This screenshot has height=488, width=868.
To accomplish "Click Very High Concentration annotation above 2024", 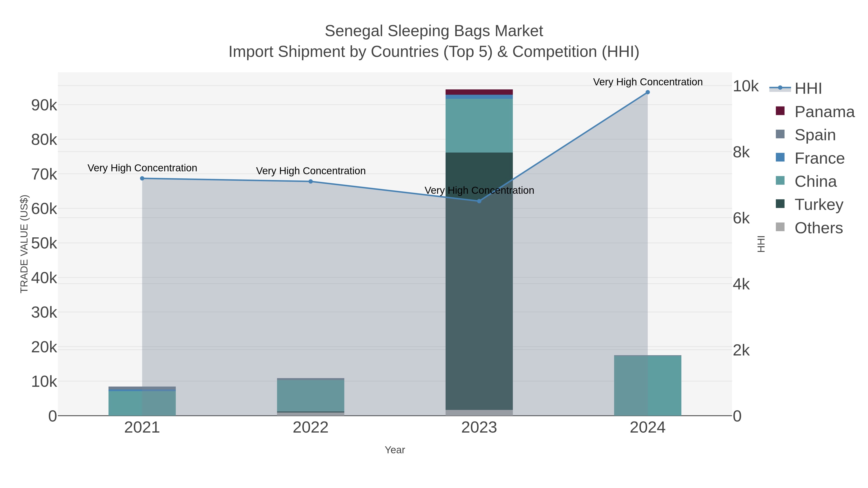I will tap(648, 82).
